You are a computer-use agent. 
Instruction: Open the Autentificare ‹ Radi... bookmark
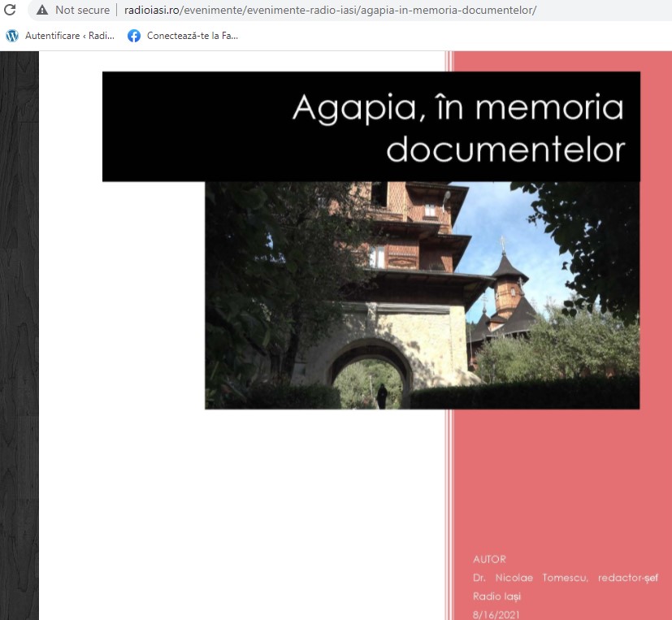69,36
